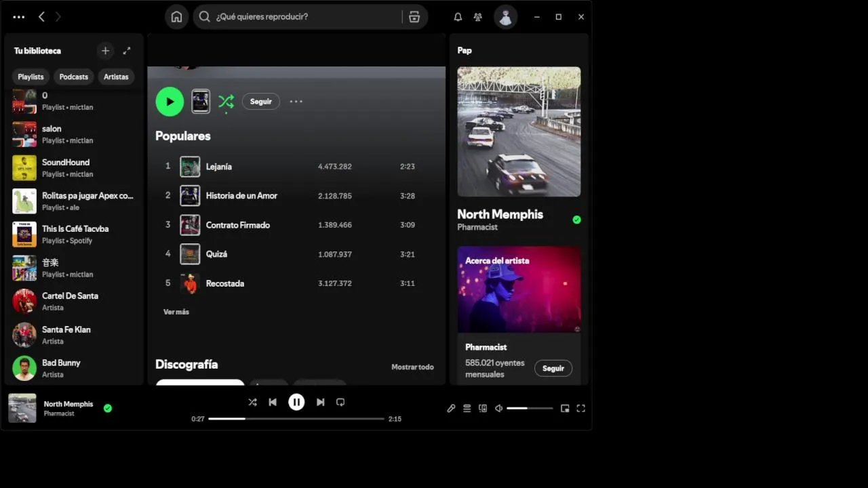The width and height of the screenshot is (868, 488).
Task: Open the Browse icon in search bar
Action: pos(414,17)
